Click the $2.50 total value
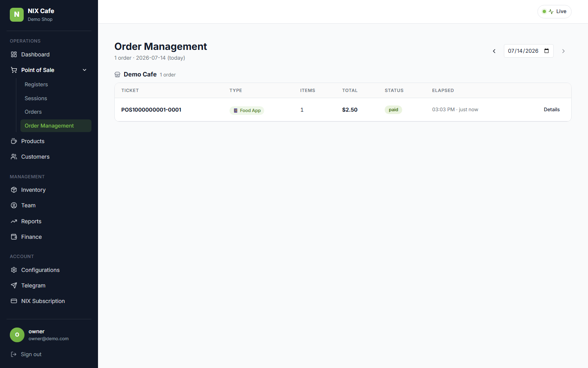This screenshot has width=588, height=368. tap(350, 110)
